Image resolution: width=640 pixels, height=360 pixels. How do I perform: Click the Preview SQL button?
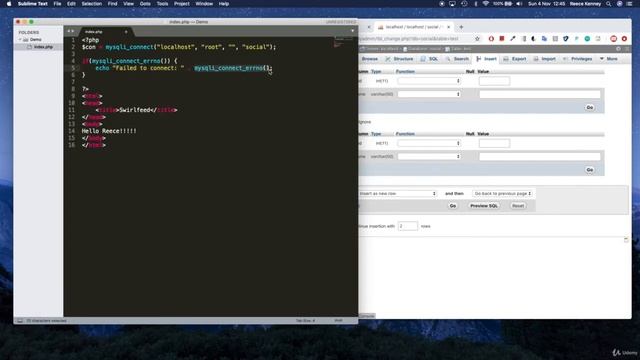(484, 206)
